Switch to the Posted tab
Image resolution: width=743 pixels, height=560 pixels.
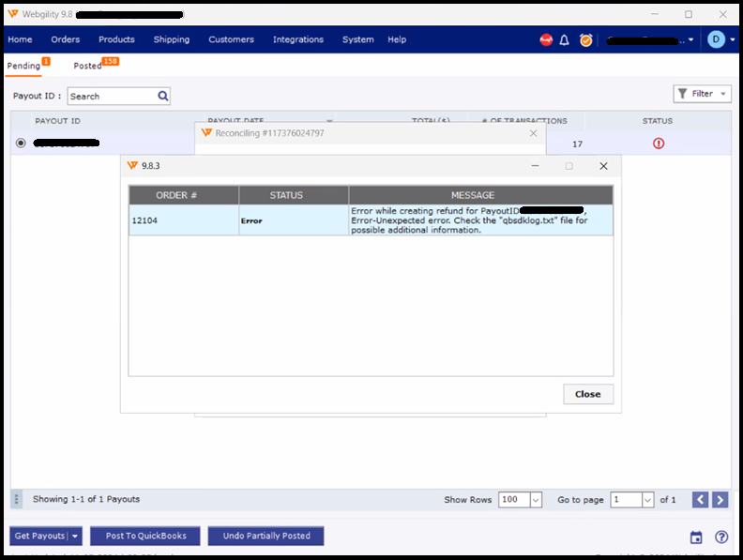88,66
